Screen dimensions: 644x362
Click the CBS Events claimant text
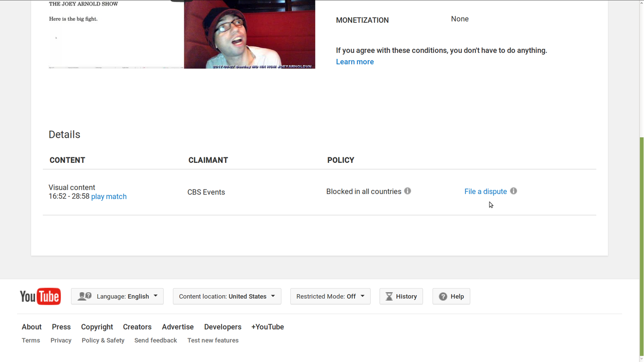[206, 192]
